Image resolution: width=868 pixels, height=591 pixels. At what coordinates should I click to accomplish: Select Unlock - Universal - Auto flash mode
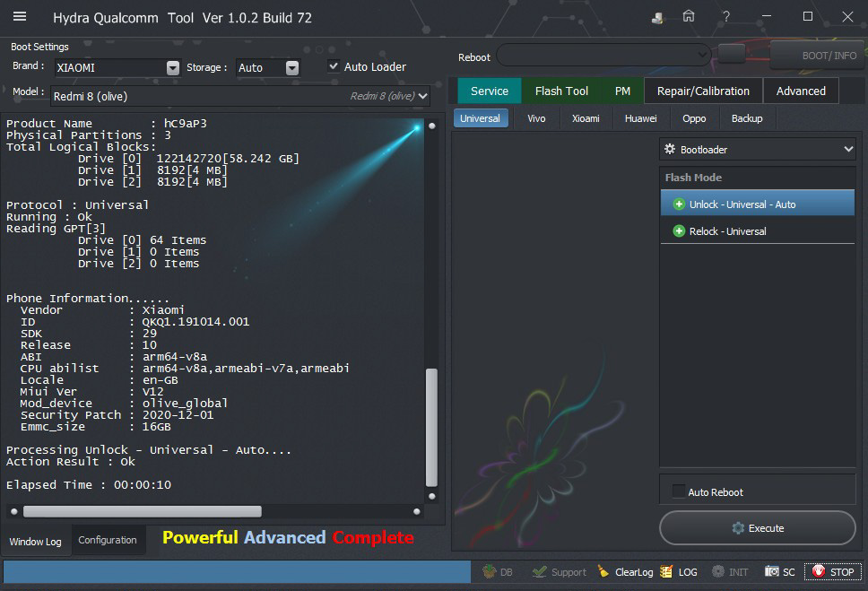point(758,204)
